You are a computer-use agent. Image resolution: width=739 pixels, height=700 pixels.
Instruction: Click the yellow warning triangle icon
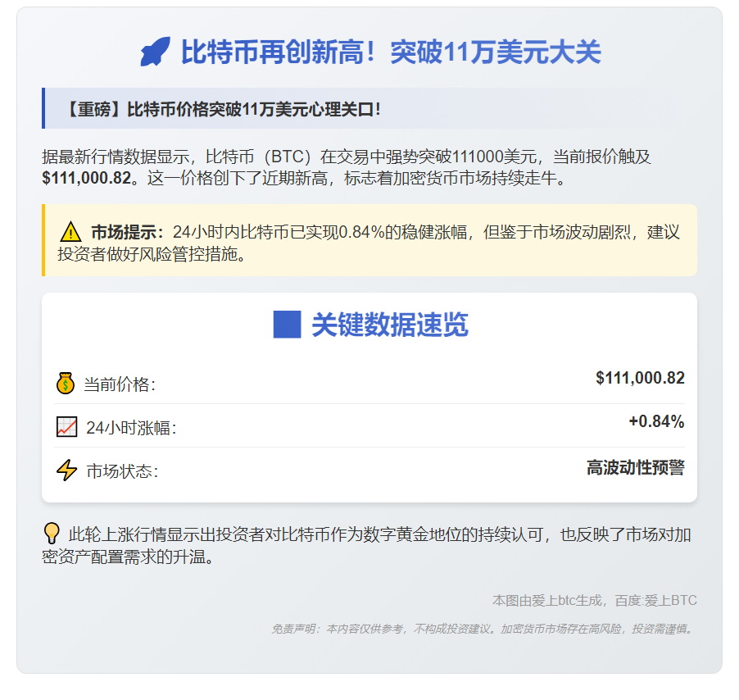point(70,231)
